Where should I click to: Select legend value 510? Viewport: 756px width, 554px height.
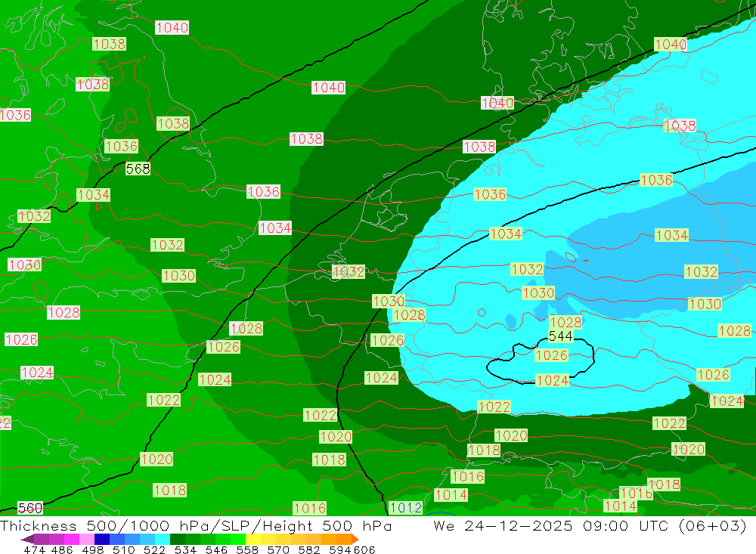pyautogui.click(x=123, y=549)
